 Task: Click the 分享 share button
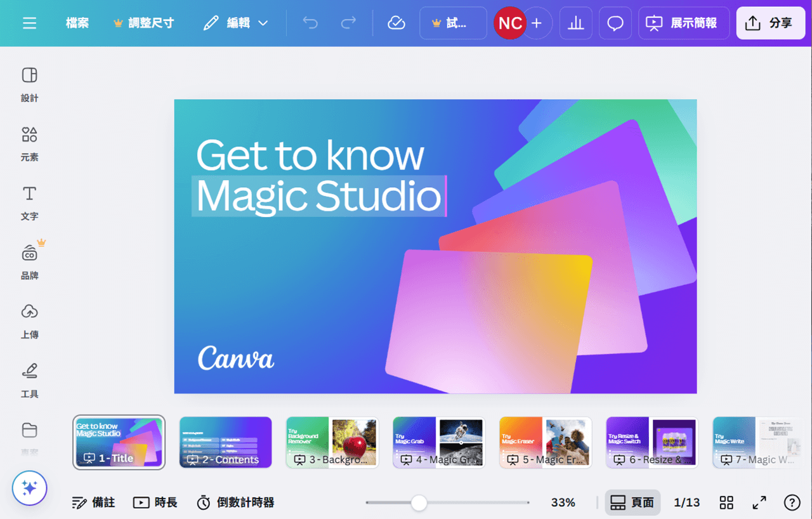tap(771, 23)
